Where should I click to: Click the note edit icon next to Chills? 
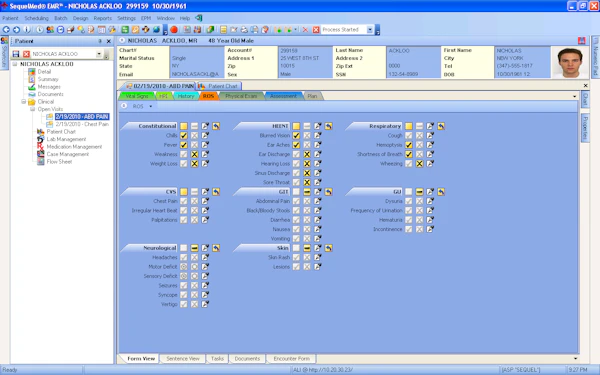click(205, 135)
